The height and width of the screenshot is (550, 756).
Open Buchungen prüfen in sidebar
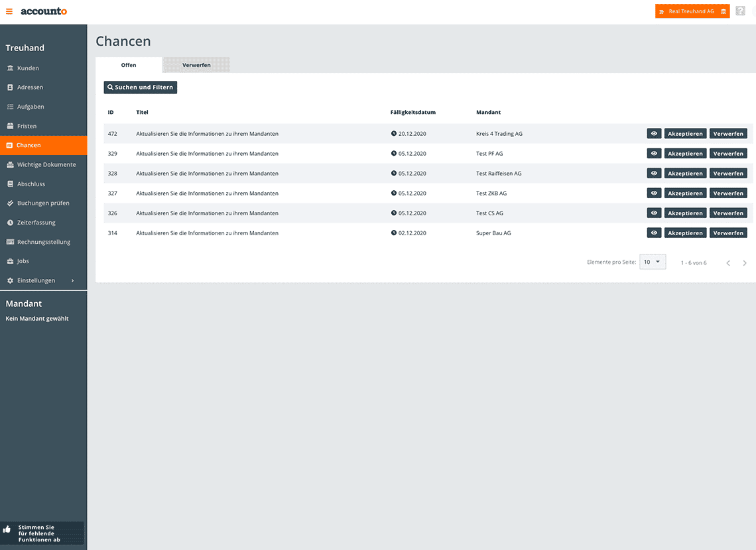pos(42,203)
